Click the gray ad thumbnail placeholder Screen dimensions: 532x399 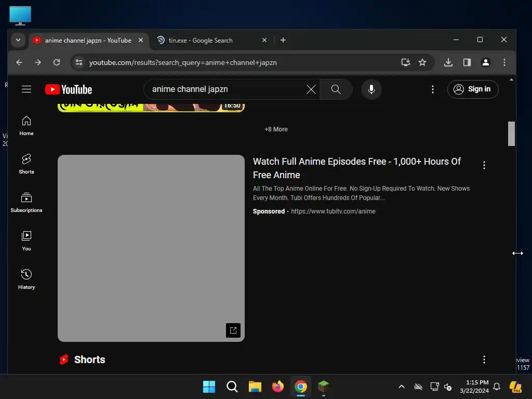(151, 248)
